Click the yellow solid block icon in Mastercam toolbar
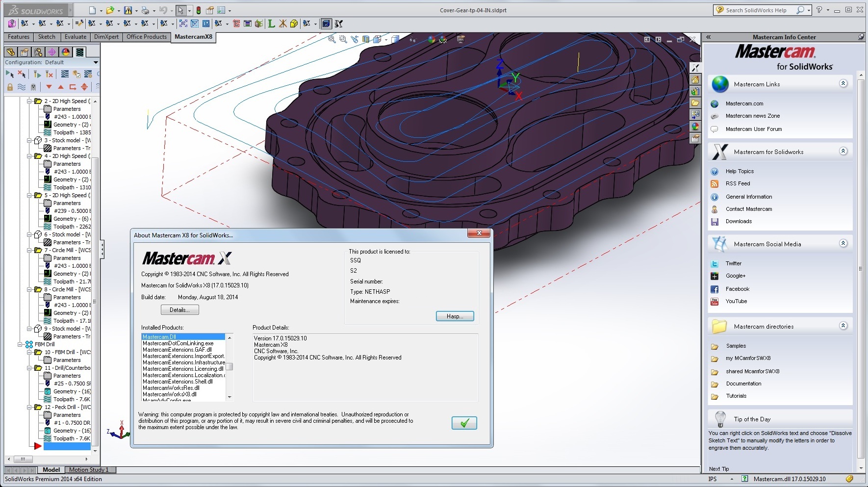 coord(294,23)
